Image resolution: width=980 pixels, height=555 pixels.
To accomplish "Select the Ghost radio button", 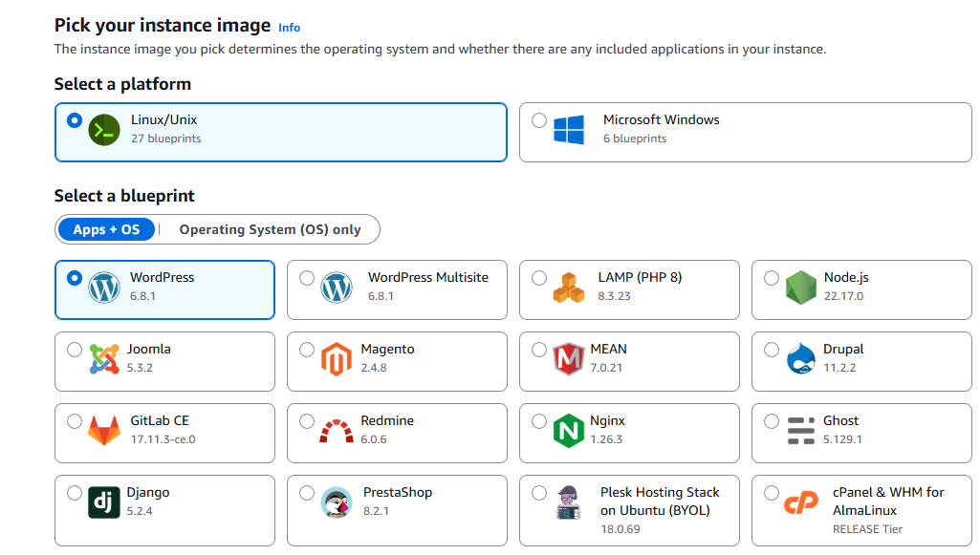I will pos(772,421).
